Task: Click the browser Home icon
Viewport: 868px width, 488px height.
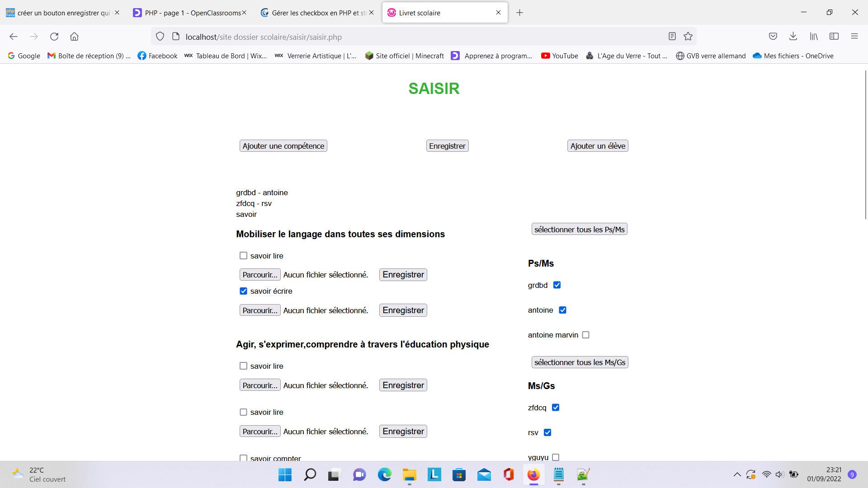Action: [74, 37]
